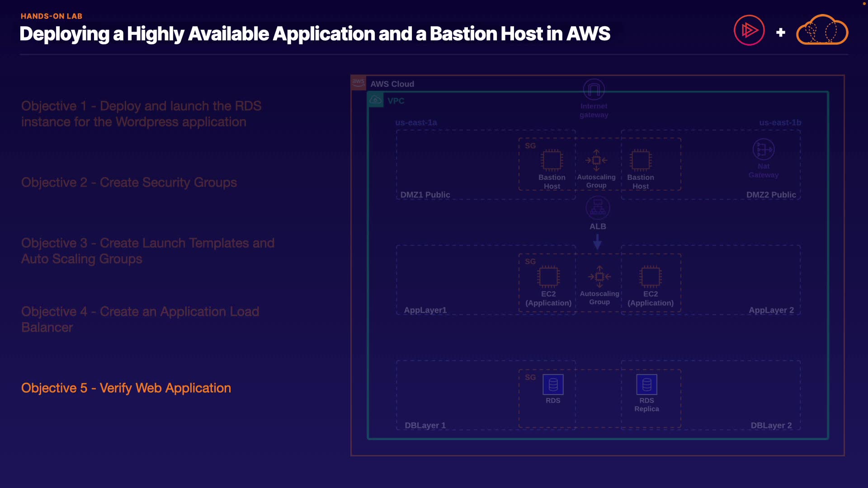Click the AppLayer Autoscaling Group icon
This screenshot has height=488, width=868.
pyautogui.click(x=599, y=277)
